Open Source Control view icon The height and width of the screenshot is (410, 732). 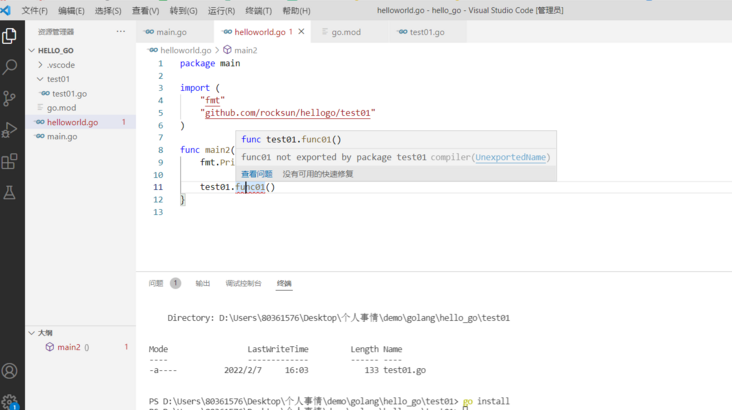tap(9, 99)
